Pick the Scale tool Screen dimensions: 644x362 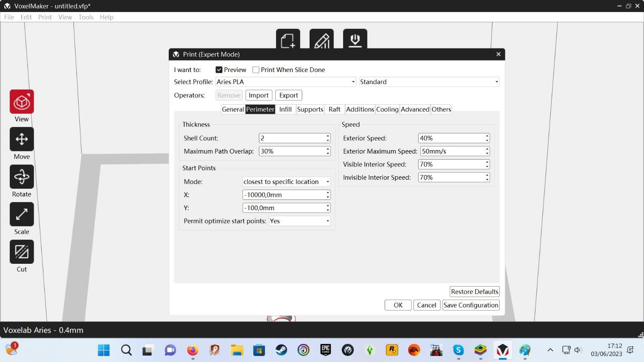click(x=21, y=214)
